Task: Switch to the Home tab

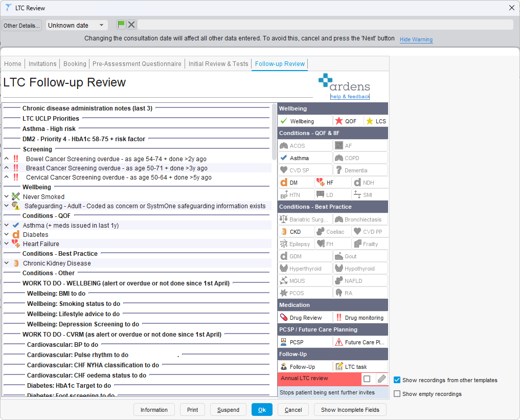Action: [x=13, y=64]
